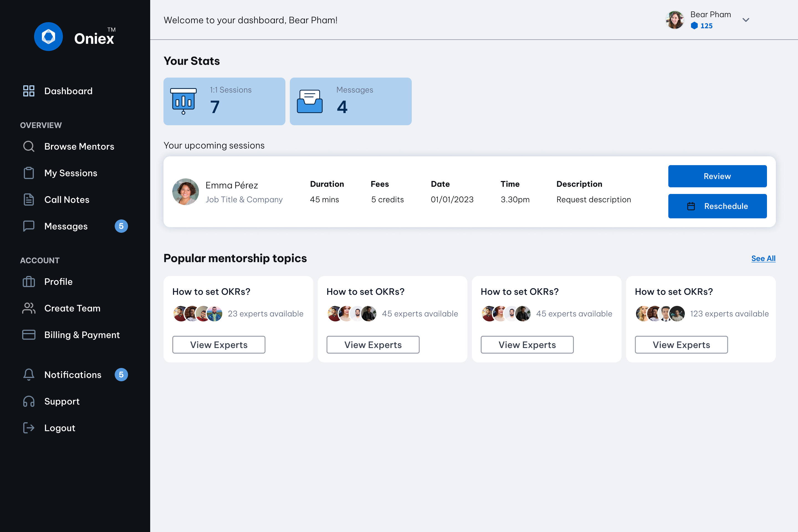
Task: Click View Experts for 23 experts topic
Action: [219, 345]
